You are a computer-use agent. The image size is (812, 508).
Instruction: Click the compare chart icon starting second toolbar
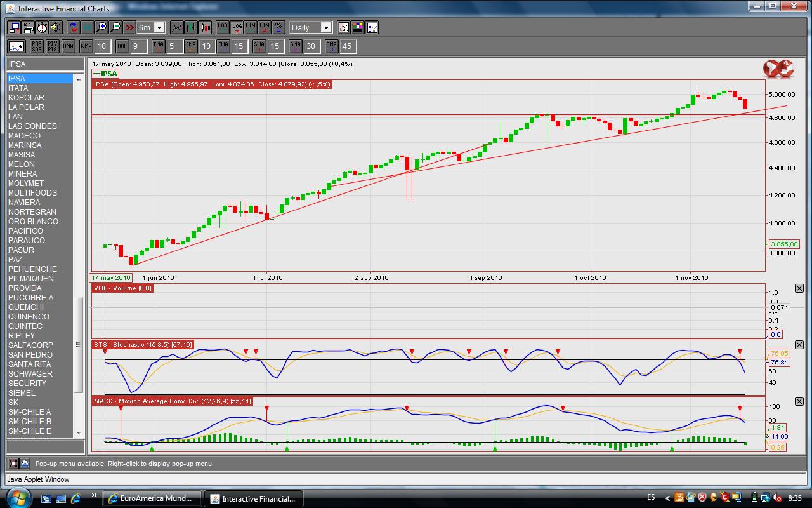coord(16,46)
